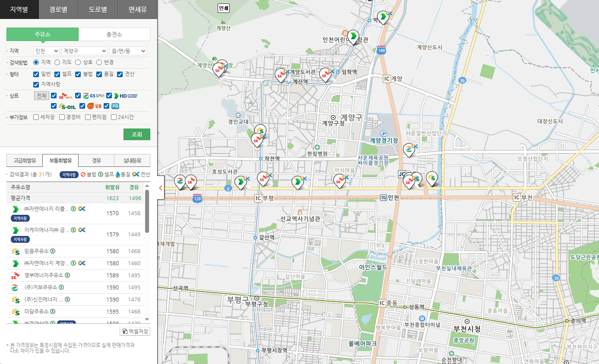Open the 읍/면/동 dropdown
The image size is (599, 364).
coord(128,51)
